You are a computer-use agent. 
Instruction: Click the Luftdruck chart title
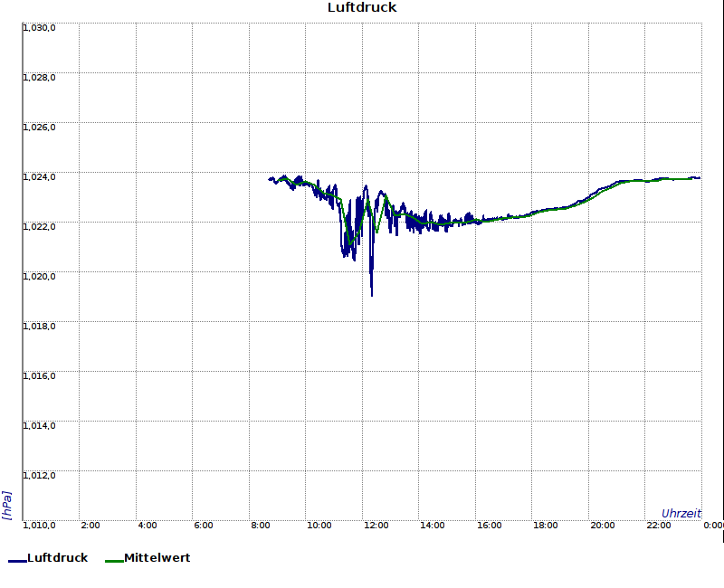pos(362,7)
